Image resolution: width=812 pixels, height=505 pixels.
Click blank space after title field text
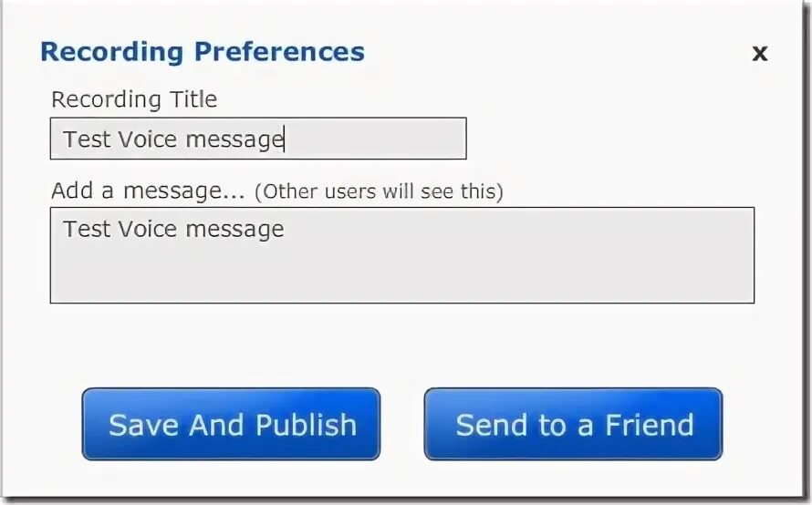coord(376,139)
